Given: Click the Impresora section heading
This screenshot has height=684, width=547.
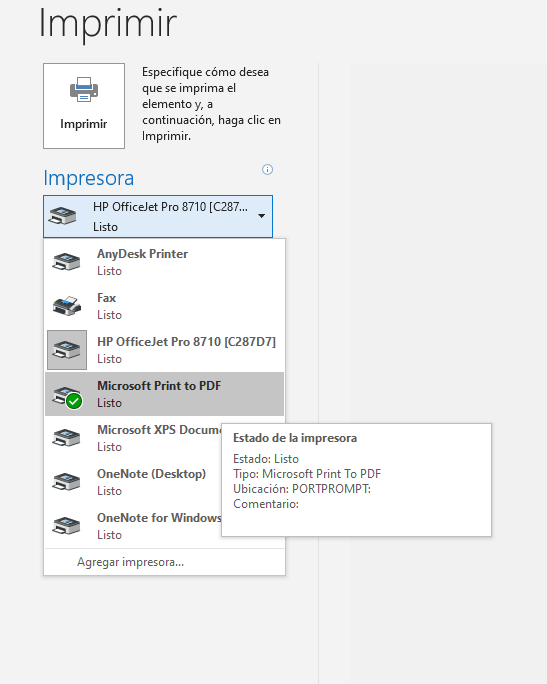Looking at the screenshot, I should (x=89, y=178).
